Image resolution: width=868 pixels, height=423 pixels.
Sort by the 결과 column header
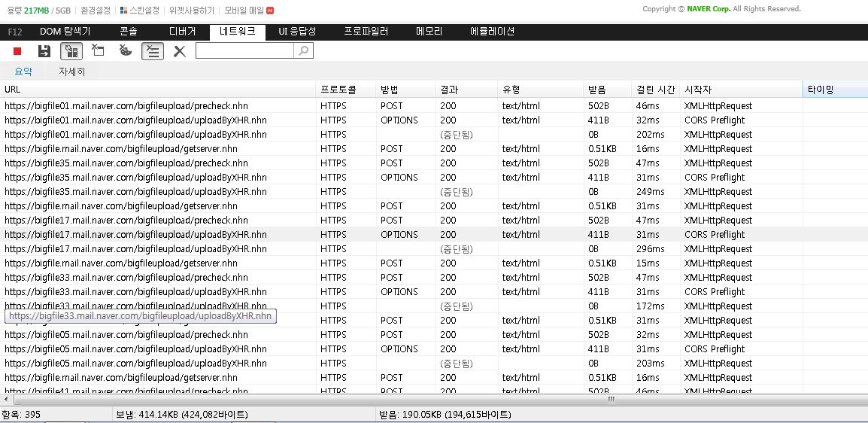coord(466,89)
